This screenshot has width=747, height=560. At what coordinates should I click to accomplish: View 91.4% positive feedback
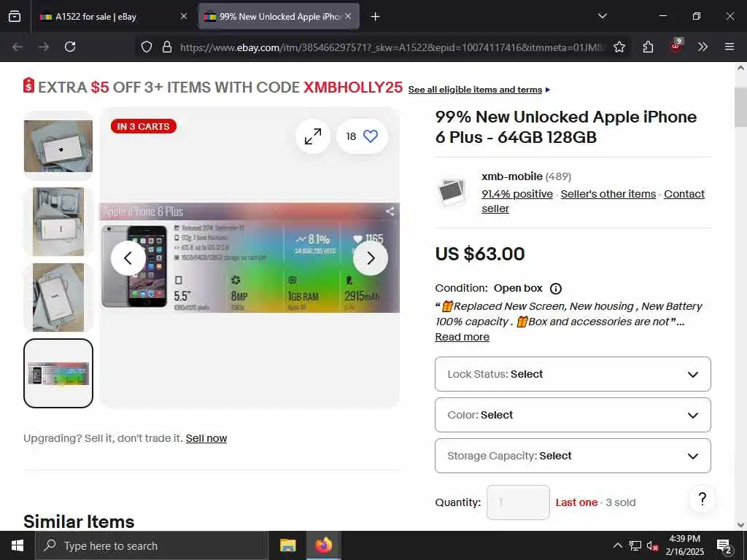click(x=517, y=194)
